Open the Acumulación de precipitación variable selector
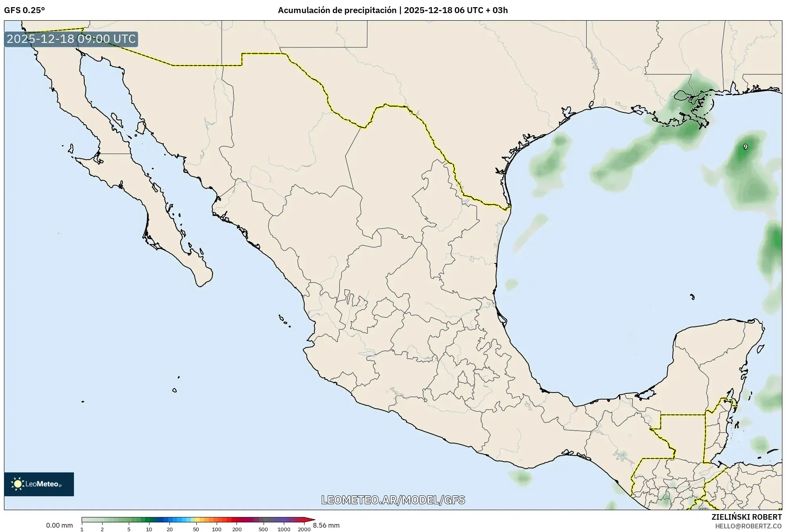This screenshot has height=532, width=786. [338, 10]
